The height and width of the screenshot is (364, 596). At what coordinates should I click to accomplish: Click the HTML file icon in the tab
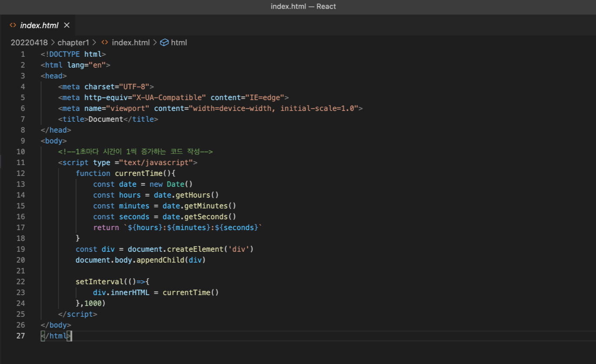point(13,25)
